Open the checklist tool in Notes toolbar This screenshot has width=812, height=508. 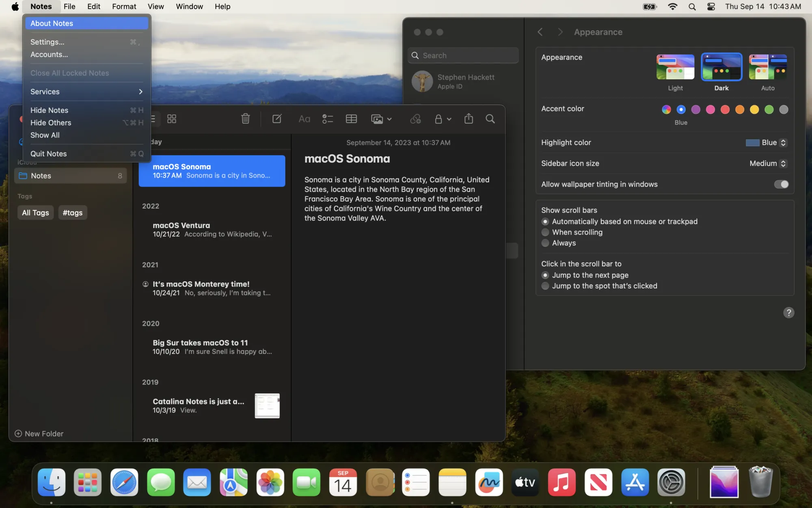pos(327,119)
